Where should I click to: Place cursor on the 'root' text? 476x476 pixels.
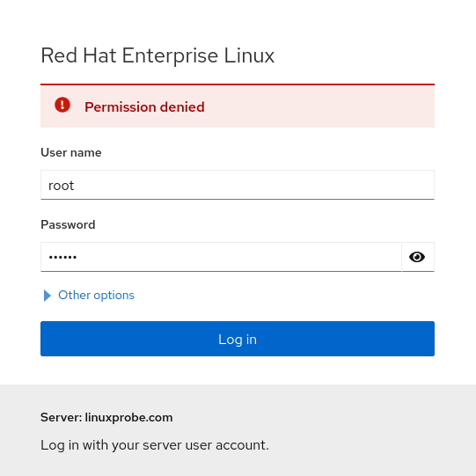(61, 186)
